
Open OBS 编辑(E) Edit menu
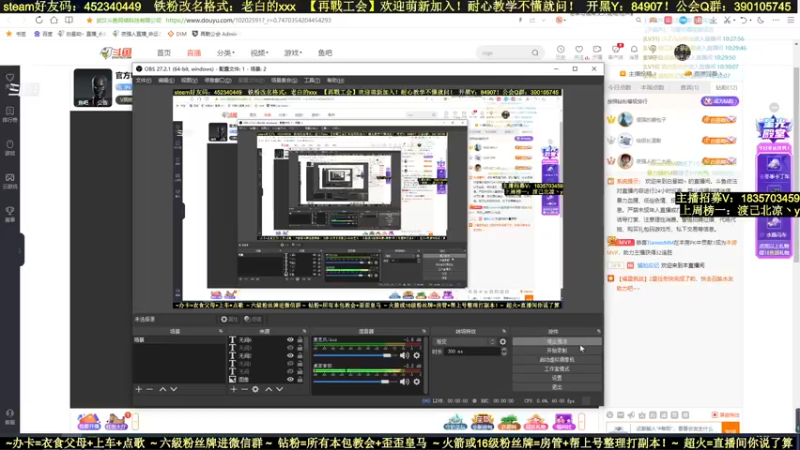click(166, 80)
